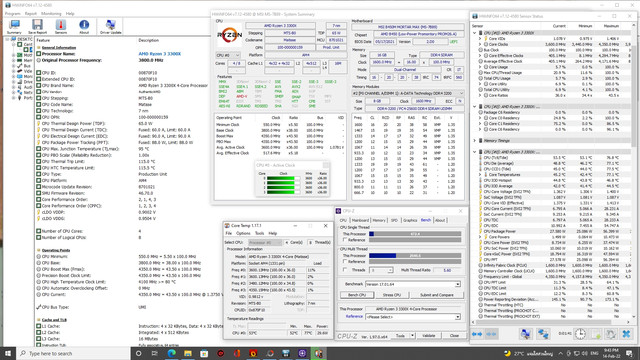
Task: Click the settings icon in sensor window footer
Action: (x=611, y=334)
